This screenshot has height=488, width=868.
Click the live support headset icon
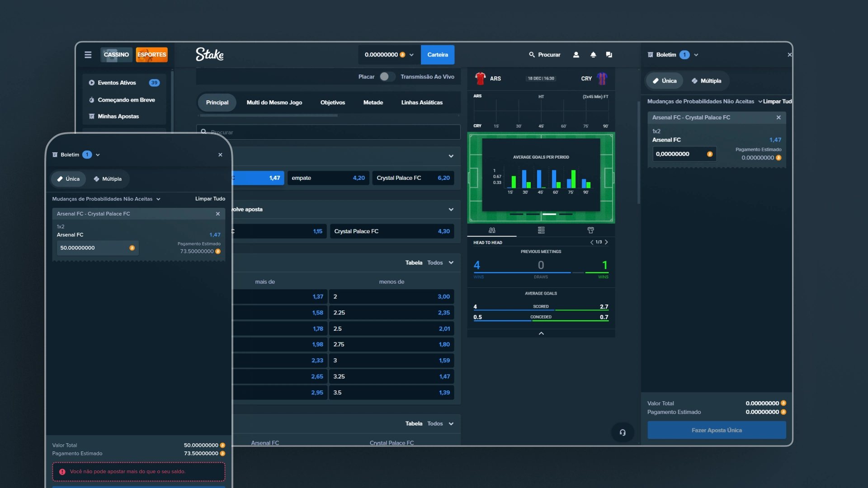coord(623,432)
